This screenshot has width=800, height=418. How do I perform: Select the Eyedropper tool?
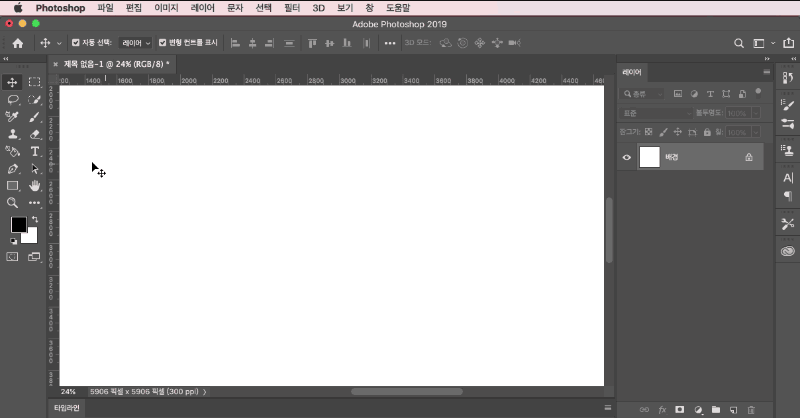point(12,117)
